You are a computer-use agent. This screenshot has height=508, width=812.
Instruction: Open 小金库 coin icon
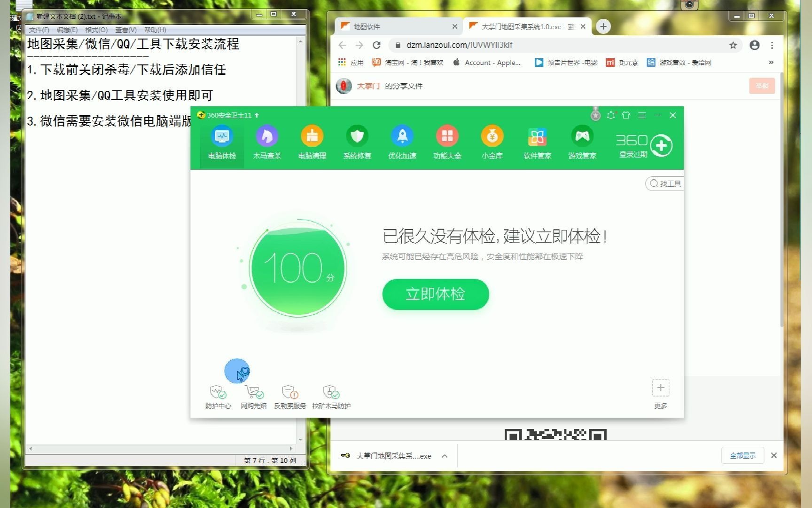pos(492,143)
